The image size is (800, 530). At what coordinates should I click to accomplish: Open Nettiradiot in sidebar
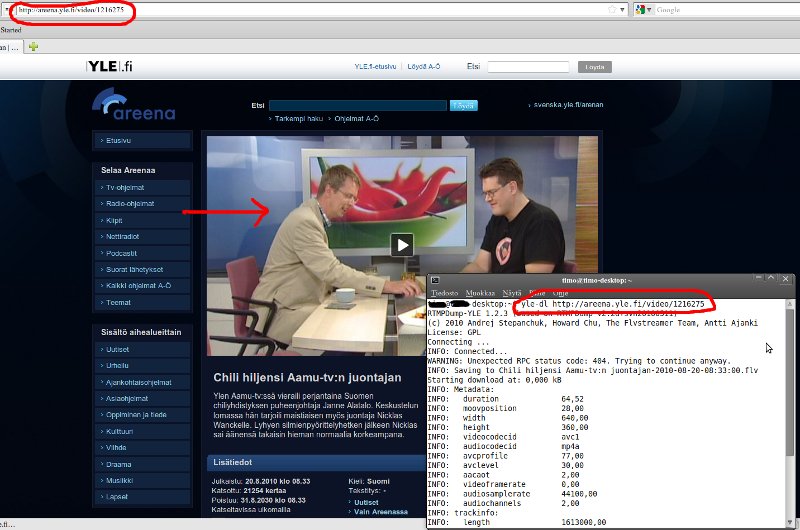pos(142,237)
